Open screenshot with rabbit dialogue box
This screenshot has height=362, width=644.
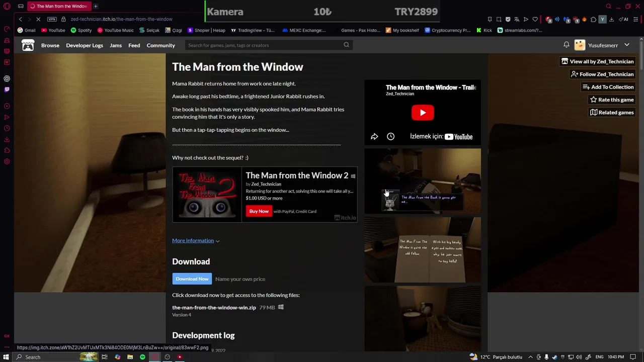pos(423,180)
